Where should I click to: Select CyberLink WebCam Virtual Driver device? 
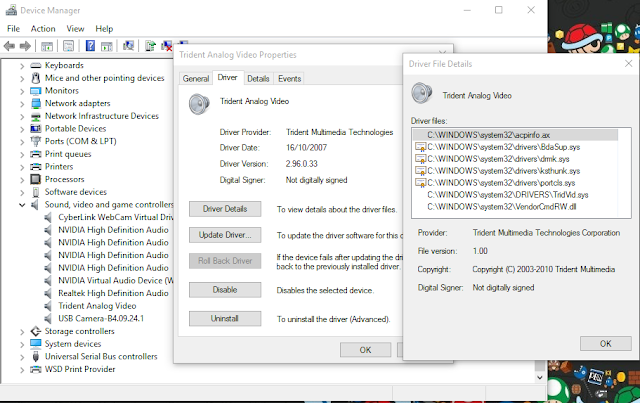116,217
